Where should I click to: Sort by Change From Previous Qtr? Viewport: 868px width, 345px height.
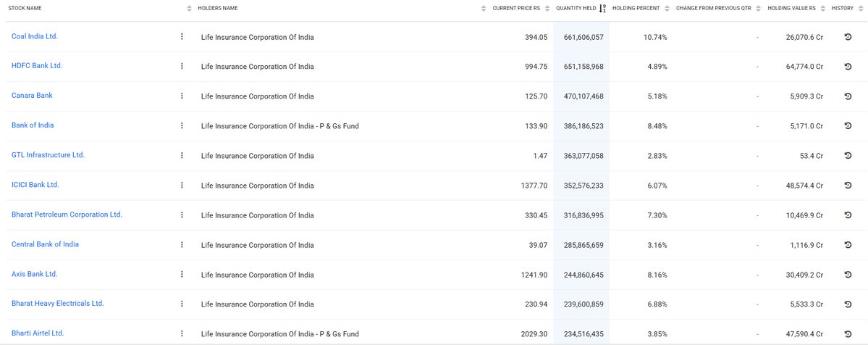(758, 8)
